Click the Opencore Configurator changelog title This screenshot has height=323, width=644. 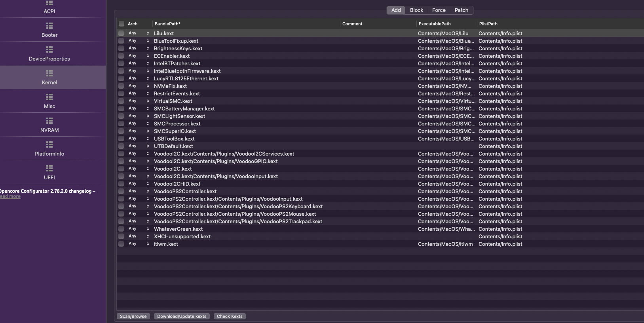click(47, 191)
